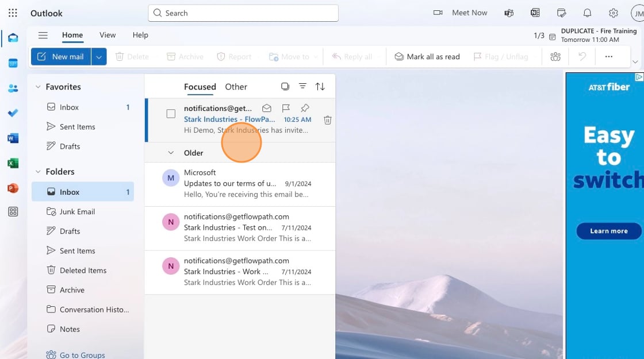Open Calendar app in left rail

click(x=13, y=63)
